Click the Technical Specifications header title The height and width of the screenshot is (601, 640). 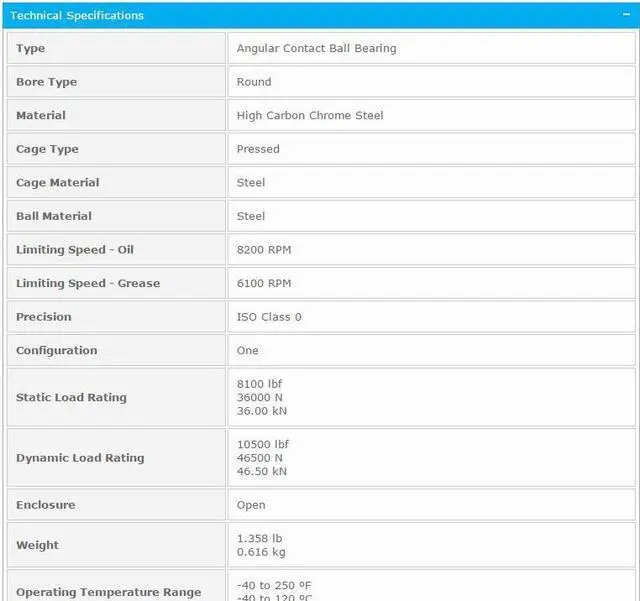click(77, 15)
